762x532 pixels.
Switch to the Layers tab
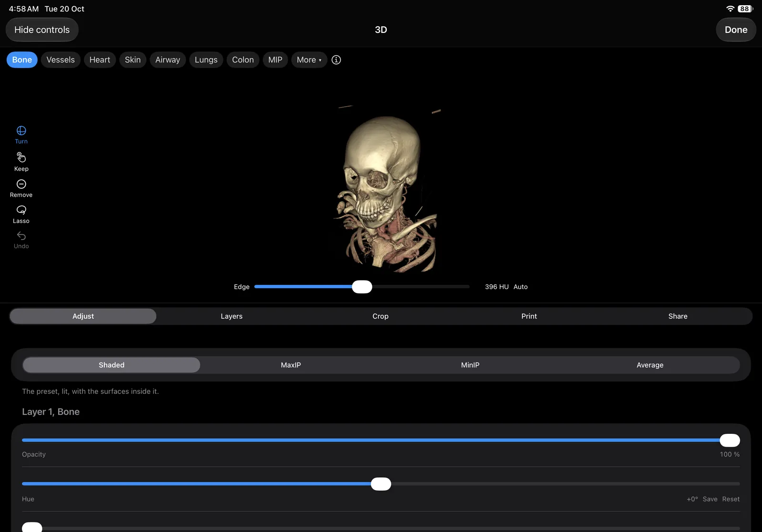click(x=231, y=316)
